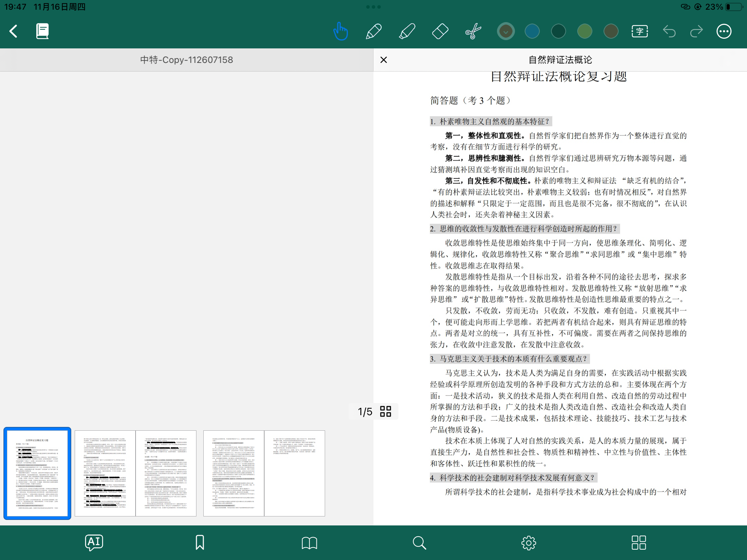Select the hand touch tool
This screenshot has height=560, width=747.
(x=340, y=31)
